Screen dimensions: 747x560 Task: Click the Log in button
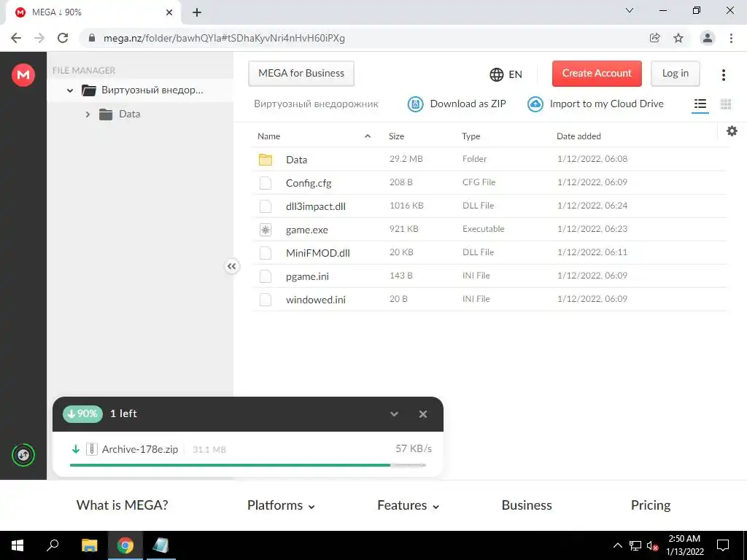675,74
